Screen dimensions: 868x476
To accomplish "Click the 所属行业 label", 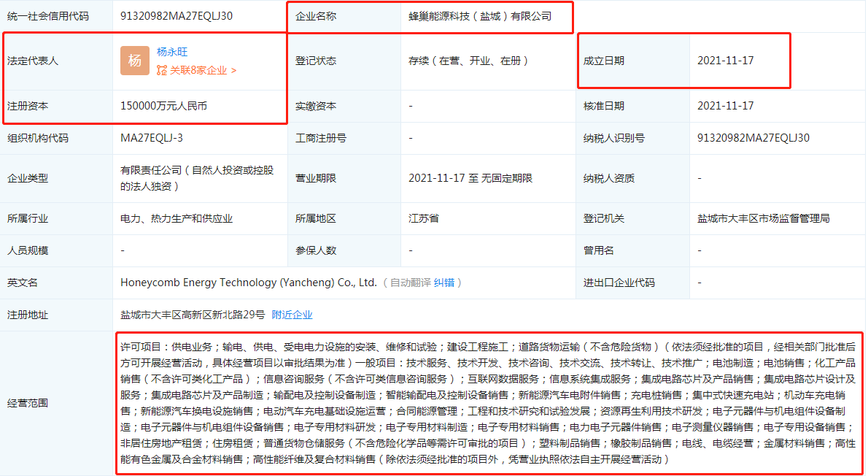I will click(27, 219).
